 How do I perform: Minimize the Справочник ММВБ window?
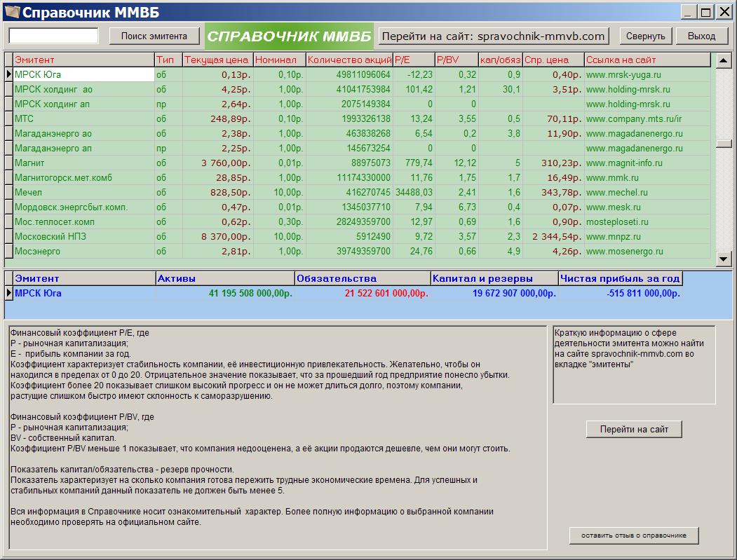[x=689, y=12]
